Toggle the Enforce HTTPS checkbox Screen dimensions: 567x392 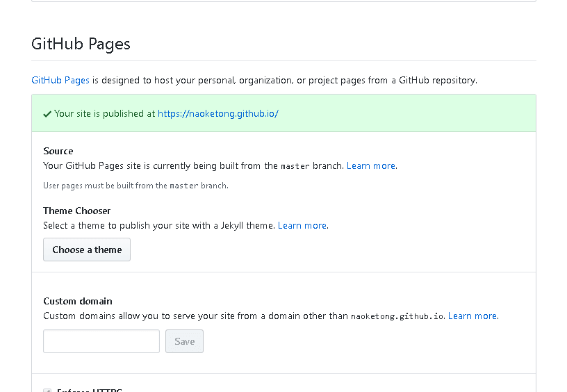(47, 391)
